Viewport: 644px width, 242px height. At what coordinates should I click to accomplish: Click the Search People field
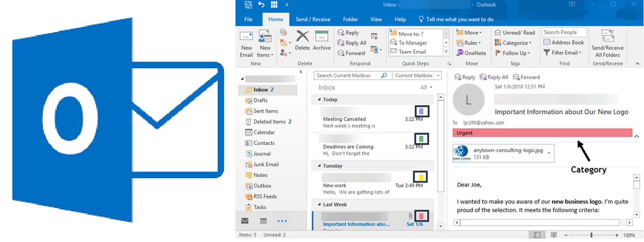coord(565,32)
